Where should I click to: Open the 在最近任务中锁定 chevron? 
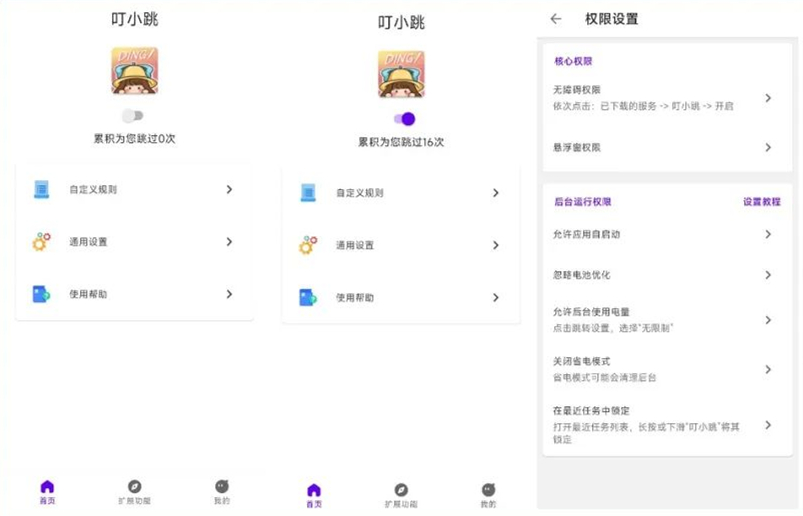point(768,425)
